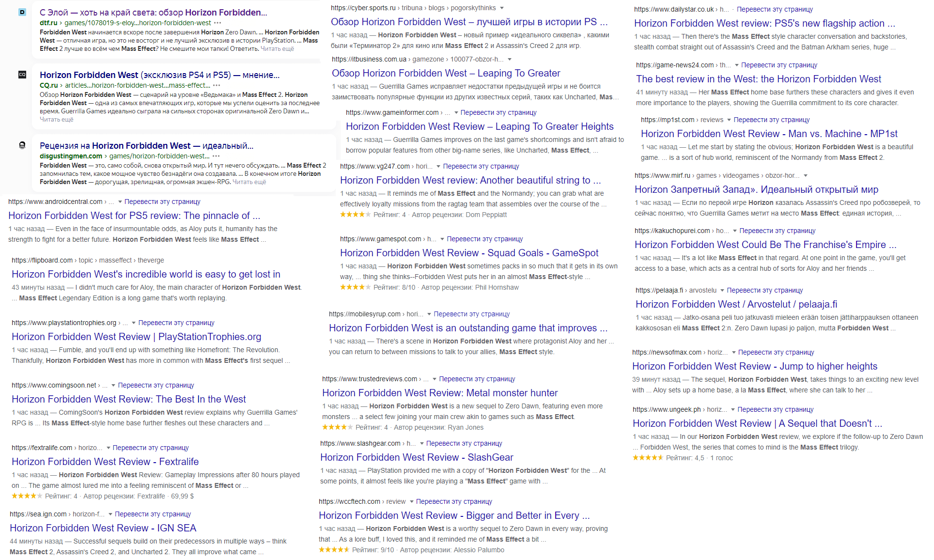
Task: Click the disgustingmen.com favicon icon
Action: click(22, 145)
